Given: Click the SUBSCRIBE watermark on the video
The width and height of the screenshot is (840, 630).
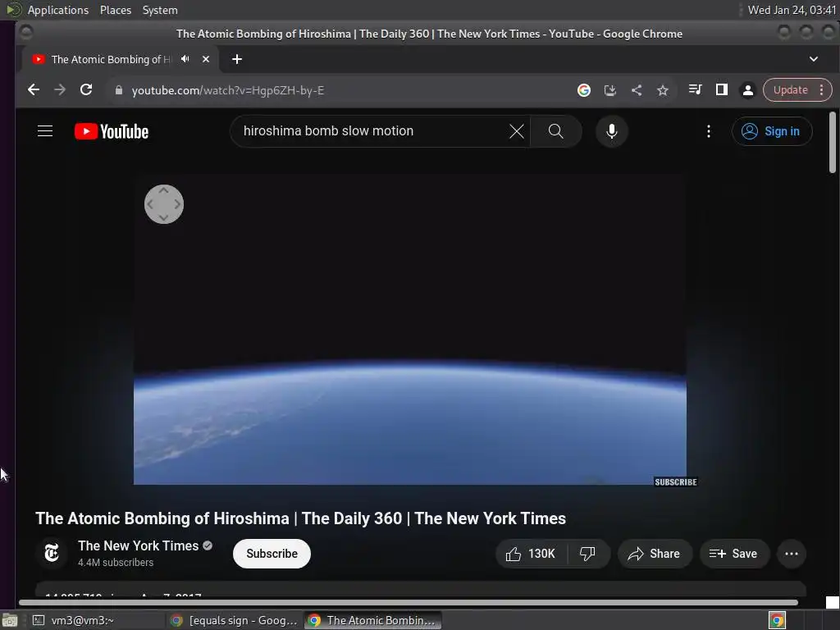Looking at the screenshot, I should 676,482.
